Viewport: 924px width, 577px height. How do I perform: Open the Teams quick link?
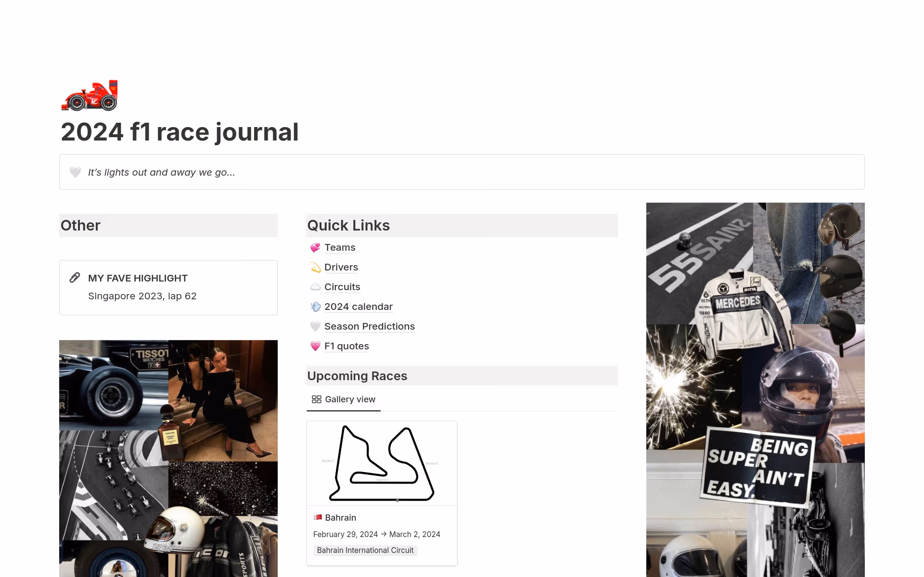340,248
